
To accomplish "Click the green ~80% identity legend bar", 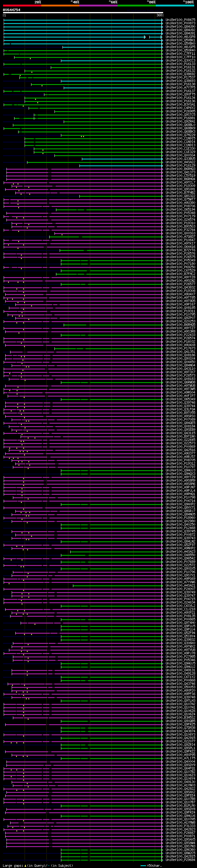I will [x=137, y=6].
